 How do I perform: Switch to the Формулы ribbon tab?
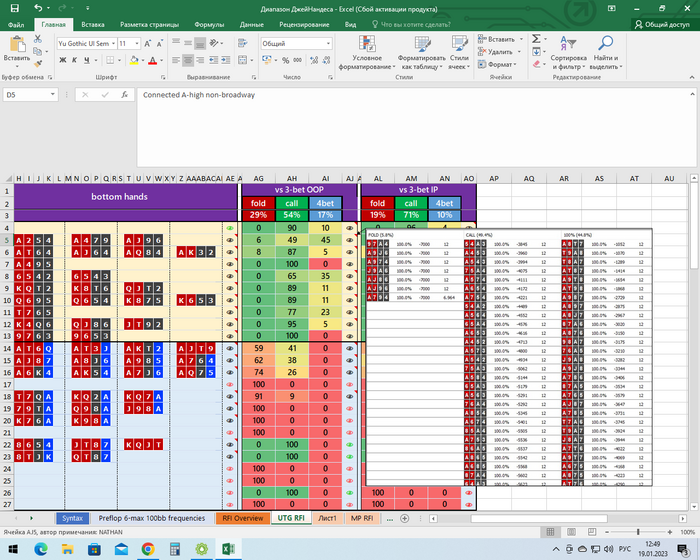(209, 25)
